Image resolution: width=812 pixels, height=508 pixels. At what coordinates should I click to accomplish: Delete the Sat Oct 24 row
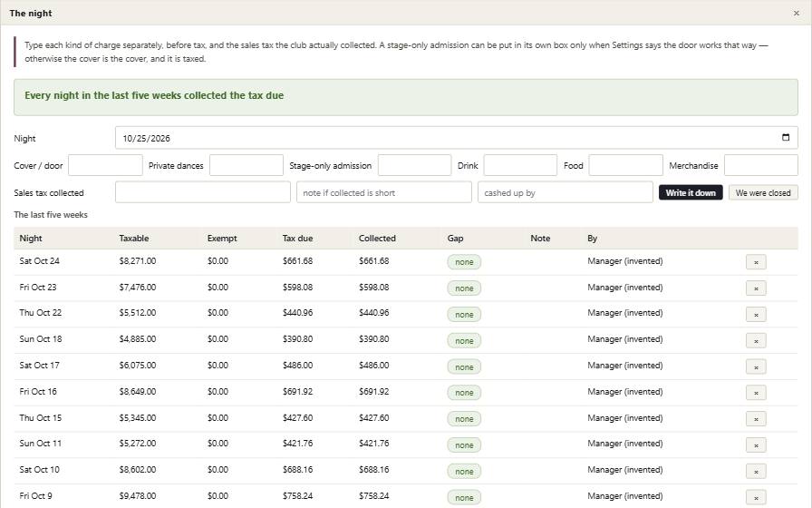[x=756, y=262]
